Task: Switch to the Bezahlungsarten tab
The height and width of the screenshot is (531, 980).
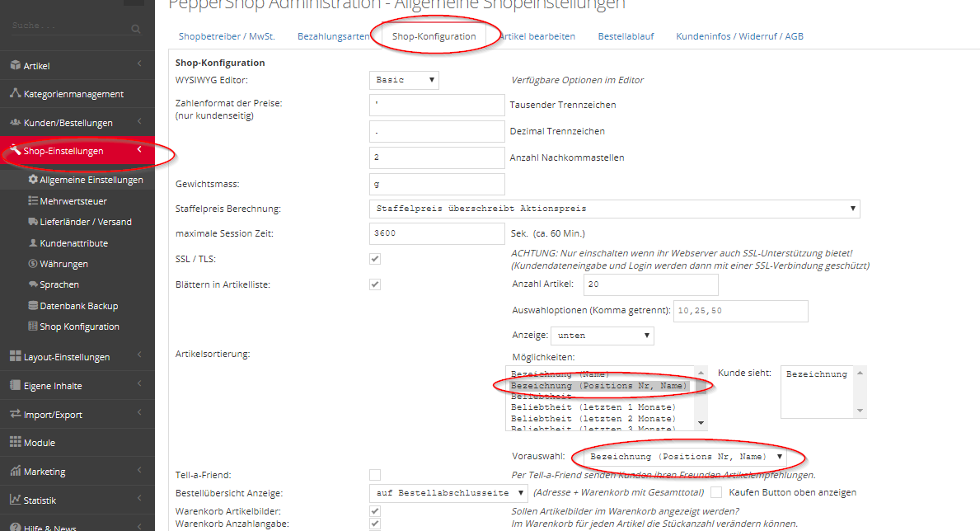Action: [x=334, y=36]
